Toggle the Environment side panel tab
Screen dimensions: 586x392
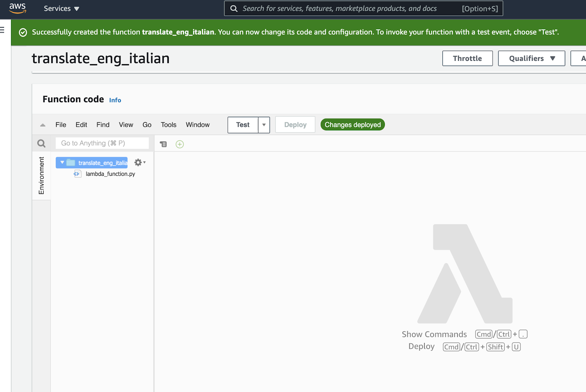click(41, 175)
